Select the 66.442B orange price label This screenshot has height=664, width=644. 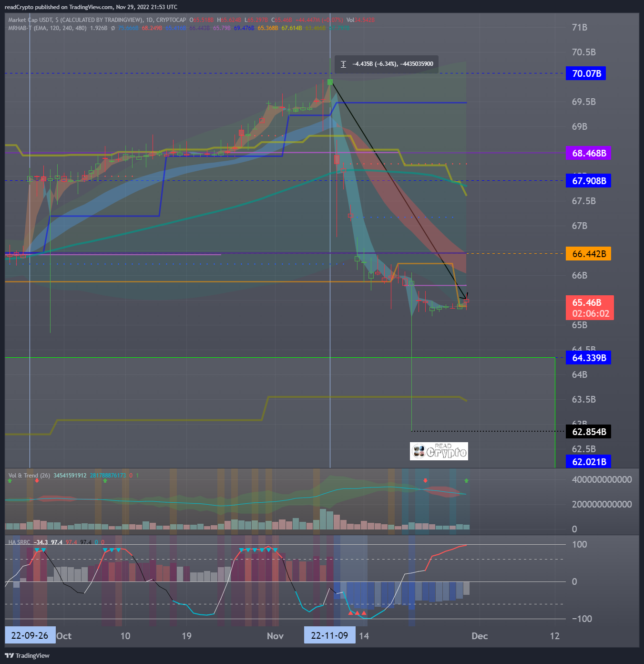[x=589, y=254]
